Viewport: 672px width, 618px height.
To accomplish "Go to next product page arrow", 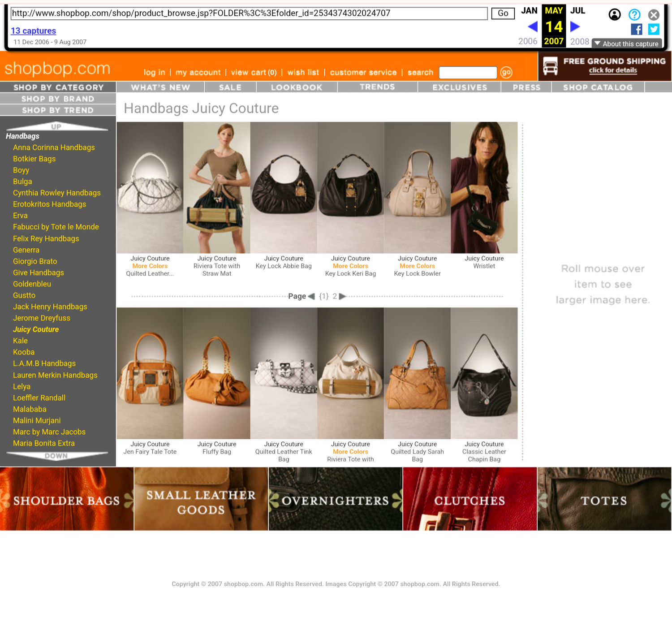I will click(342, 296).
